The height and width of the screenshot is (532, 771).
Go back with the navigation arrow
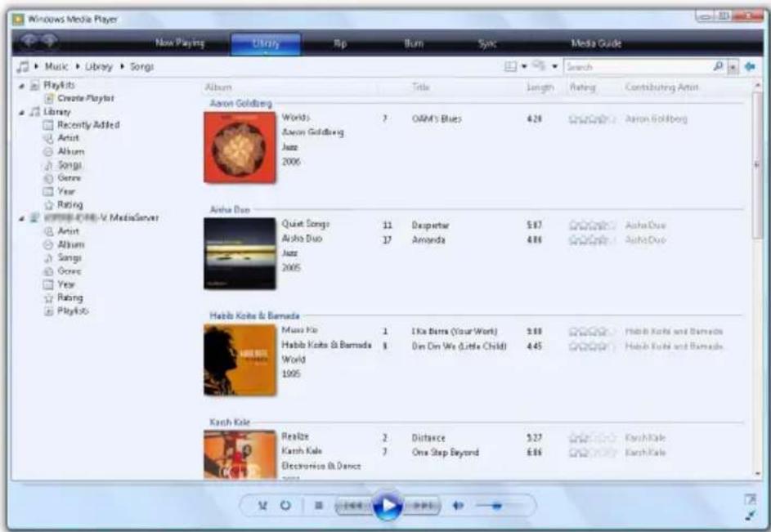tap(29, 42)
